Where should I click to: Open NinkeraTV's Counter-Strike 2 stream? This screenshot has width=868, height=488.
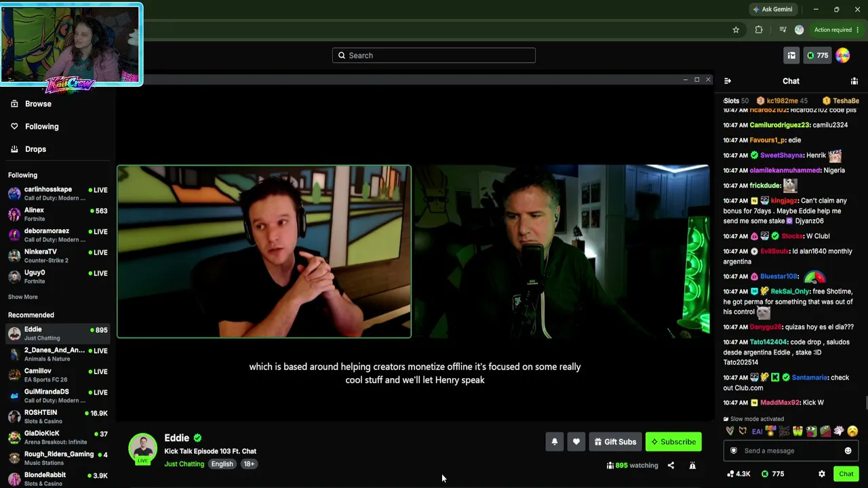(x=58, y=256)
